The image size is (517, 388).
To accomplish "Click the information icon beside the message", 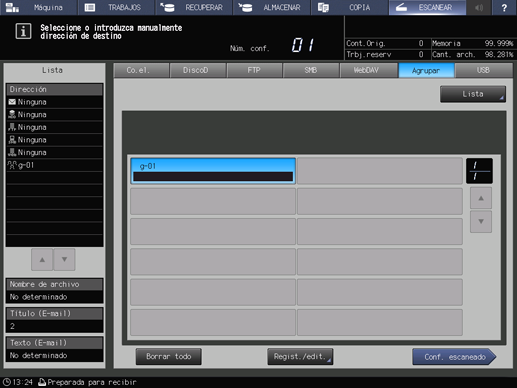I will pos(23,31).
